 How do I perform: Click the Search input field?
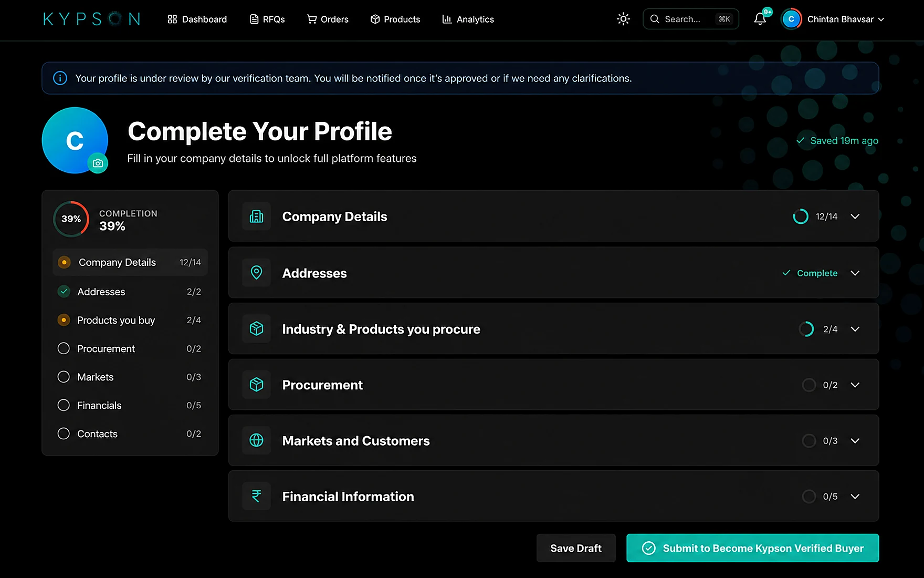(x=691, y=19)
